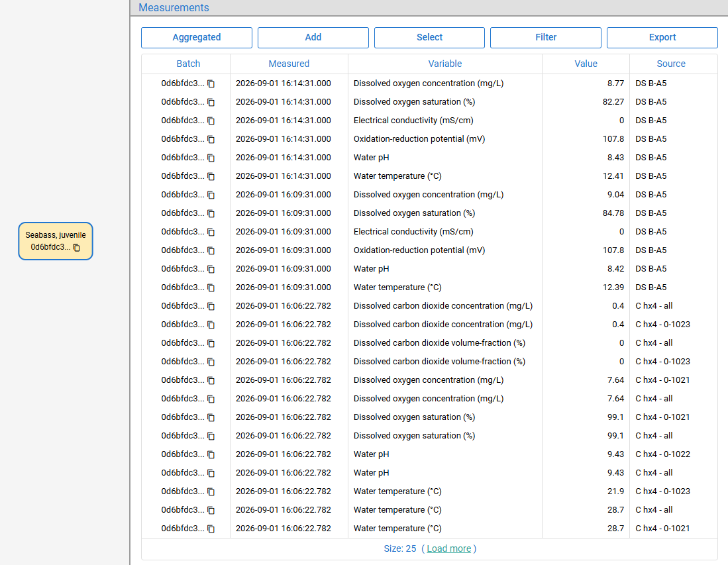Export the measurements table
This screenshot has width=728, height=565.
click(662, 38)
